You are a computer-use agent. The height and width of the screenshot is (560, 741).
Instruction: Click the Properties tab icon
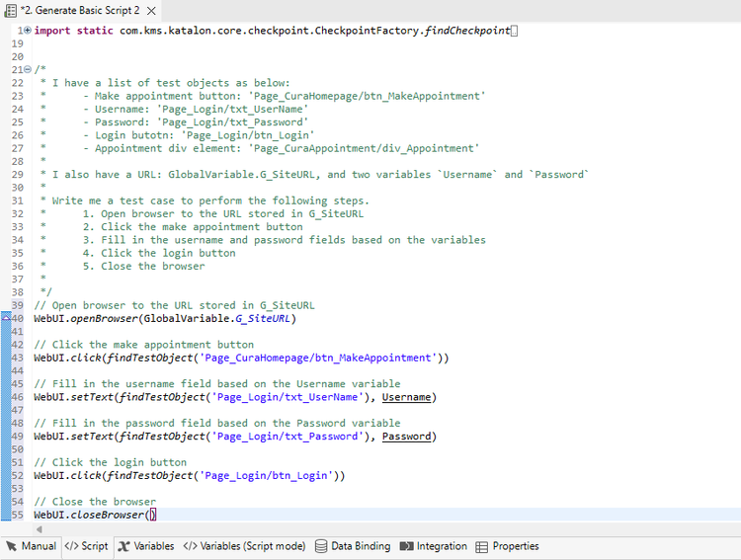pyautogui.click(x=482, y=546)
